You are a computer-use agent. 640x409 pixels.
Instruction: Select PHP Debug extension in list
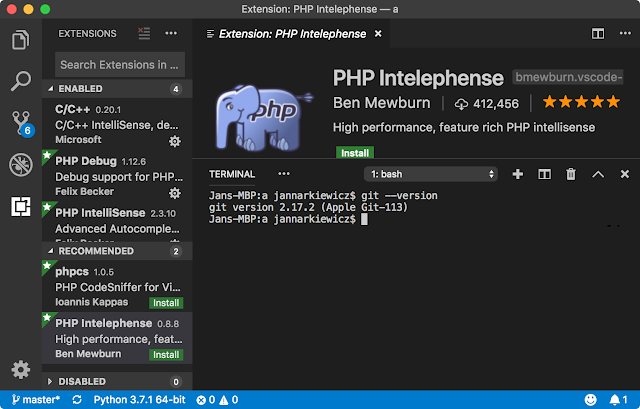(x=118, y=176)
